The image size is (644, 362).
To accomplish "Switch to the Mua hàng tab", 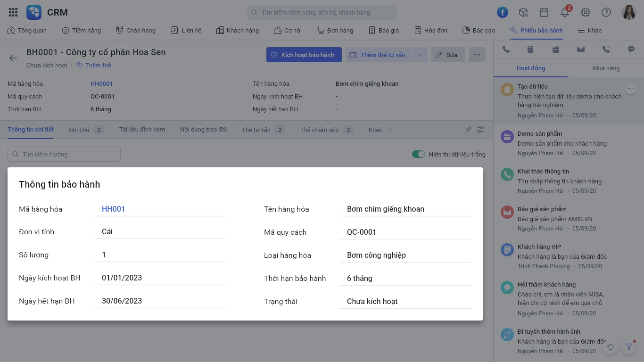I will click(x=606, y=68).
